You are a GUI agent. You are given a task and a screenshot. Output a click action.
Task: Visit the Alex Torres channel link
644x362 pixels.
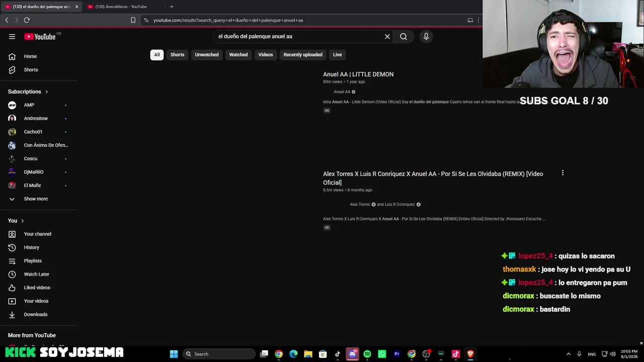[360, 205]
